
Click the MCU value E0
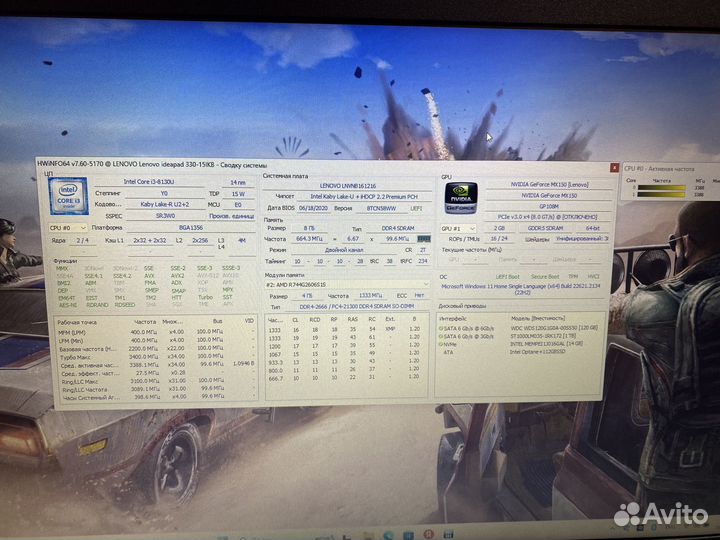coord(238,205)
